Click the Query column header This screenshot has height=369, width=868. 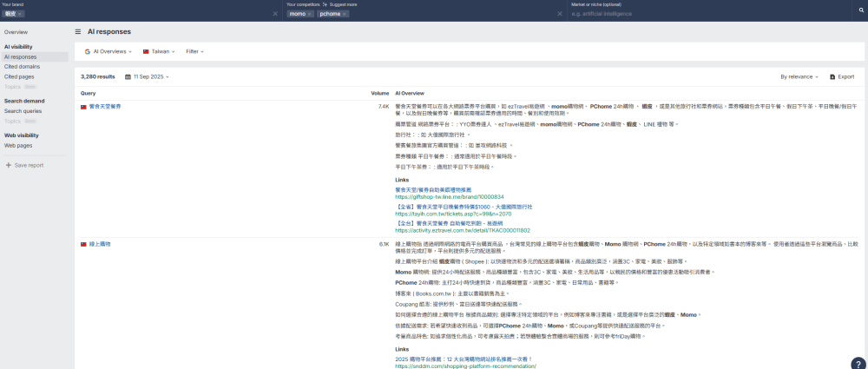coord(88,93)
